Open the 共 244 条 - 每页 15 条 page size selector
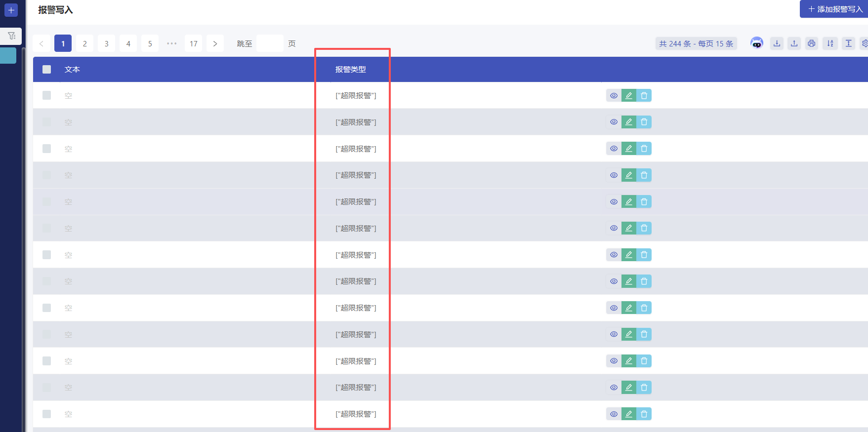868x432 pixels. pyautogui.click(x=696, y=43)
